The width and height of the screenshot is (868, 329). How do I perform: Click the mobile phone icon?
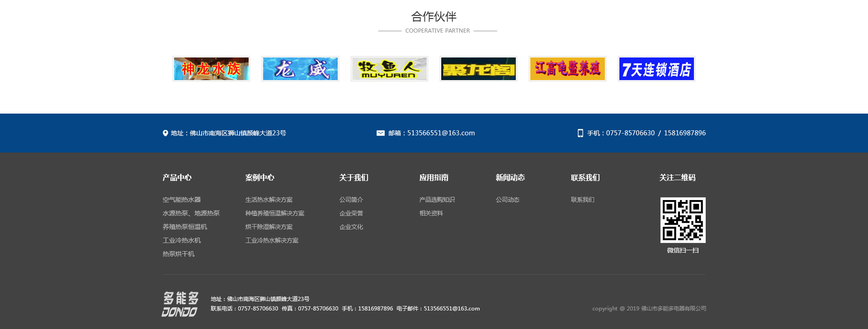580,133
